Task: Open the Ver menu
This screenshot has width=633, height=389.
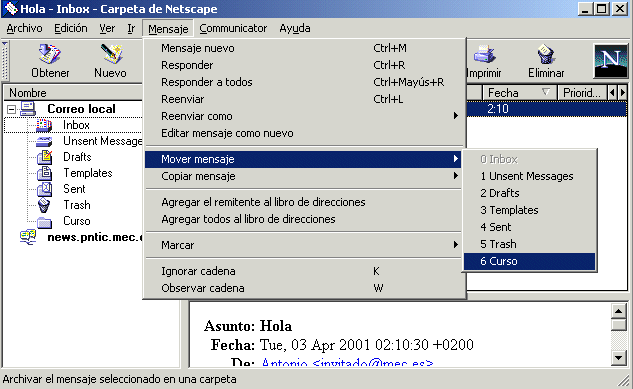Action: (107, 28)
